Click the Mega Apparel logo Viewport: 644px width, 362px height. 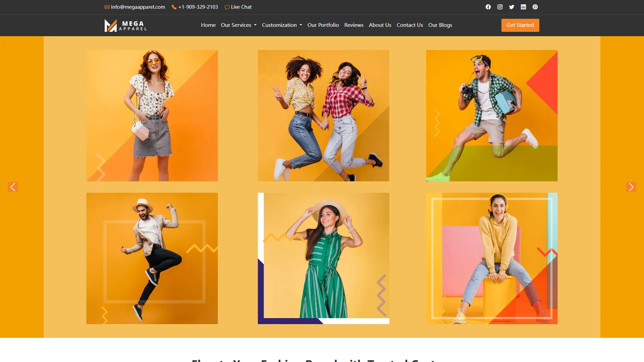[x=126, y=25]
